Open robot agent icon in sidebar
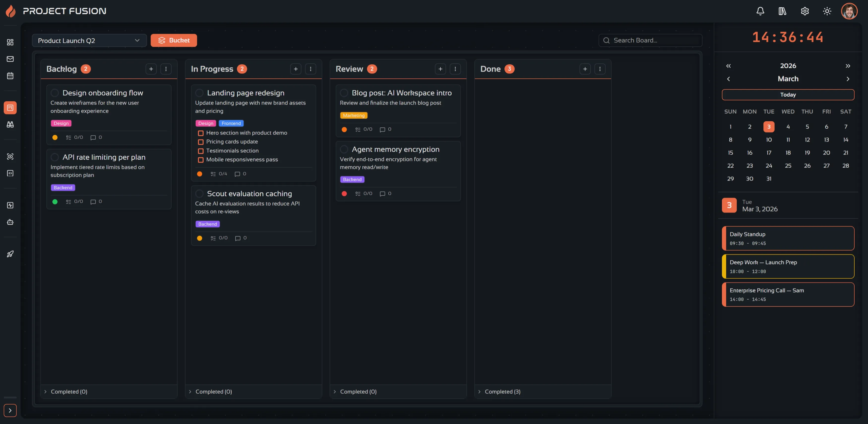This screenshot has height=424, width=868. coord(10,222)
